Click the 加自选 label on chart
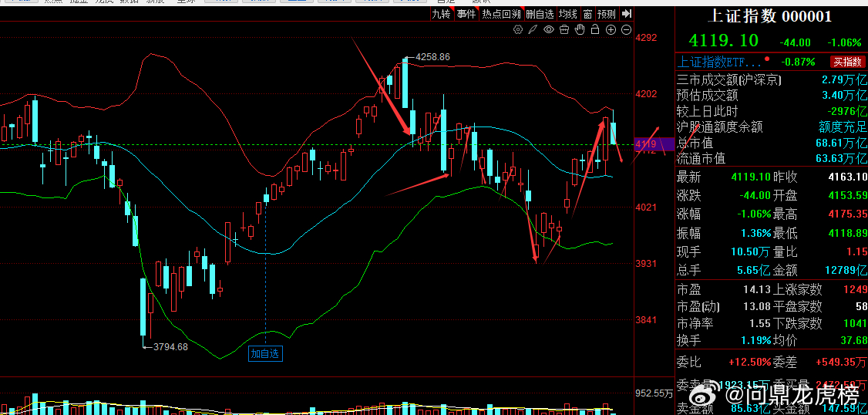 265,353
